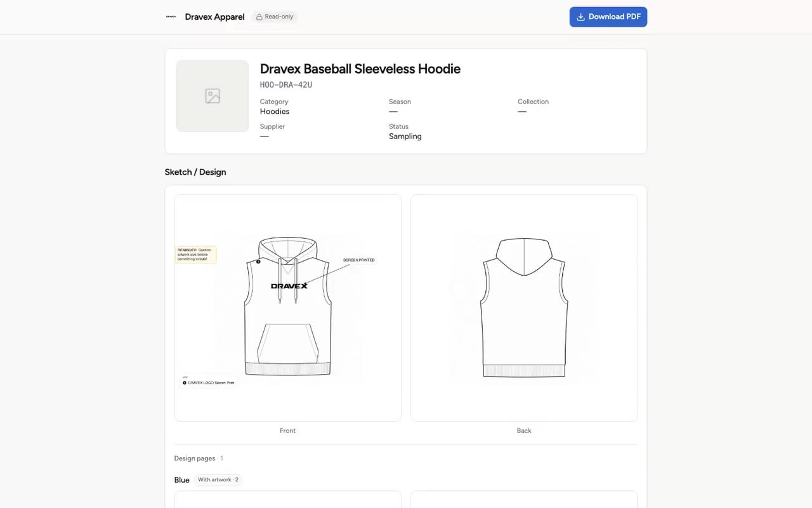This screenshot has width=812, height=508.
Task: Click the "Status" field label
Action: (398, 126)
